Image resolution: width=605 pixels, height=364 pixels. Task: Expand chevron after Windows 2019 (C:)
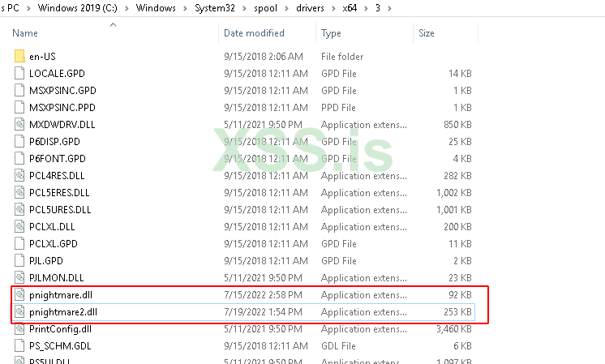pyautogui.click(x=127, y=8)
